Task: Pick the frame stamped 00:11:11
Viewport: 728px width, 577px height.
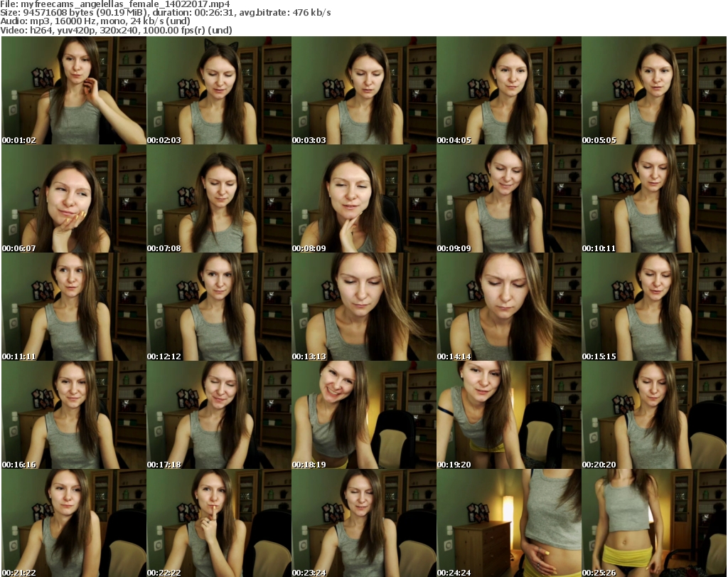Action: [74, 307]
